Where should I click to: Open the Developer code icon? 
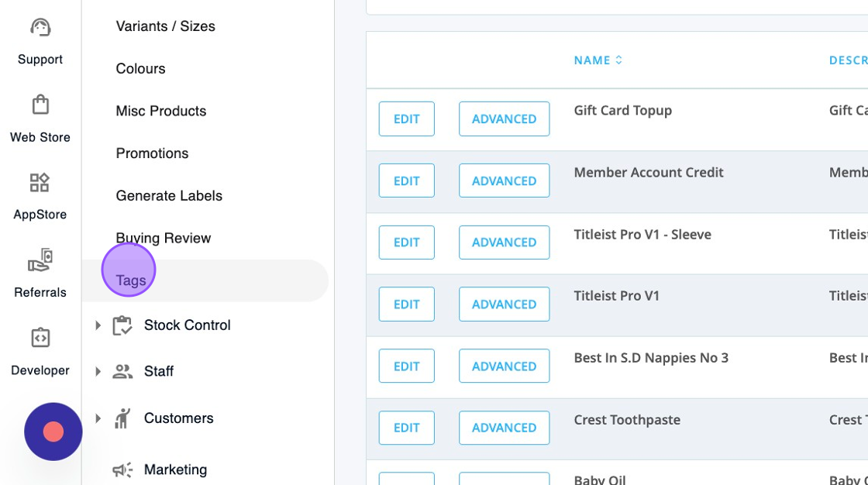point(40,339)
